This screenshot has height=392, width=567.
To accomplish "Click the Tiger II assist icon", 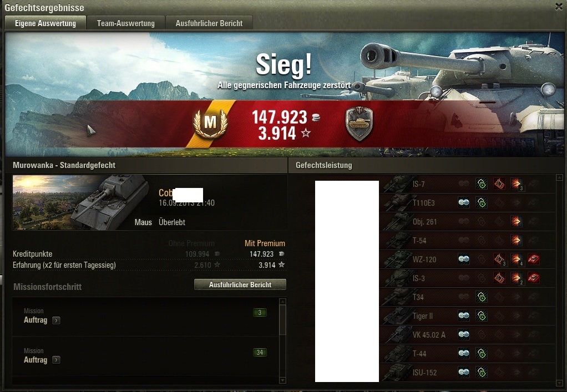I will coord(482,316).
